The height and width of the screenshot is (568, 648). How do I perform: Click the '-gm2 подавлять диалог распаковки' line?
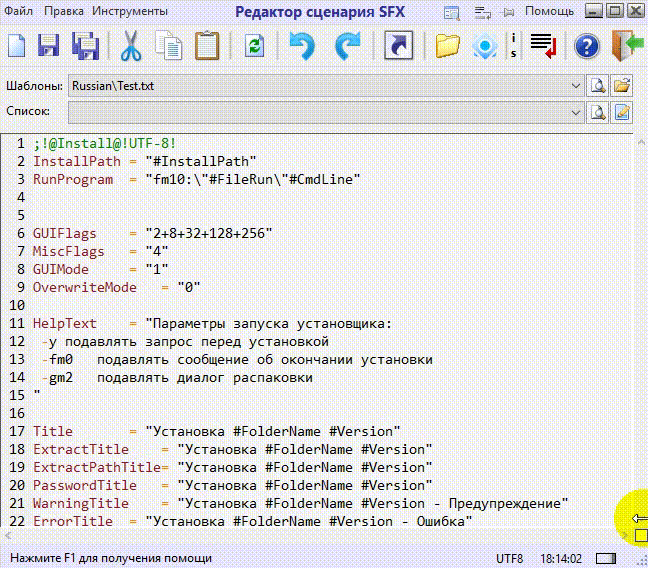tap(177, 377)
